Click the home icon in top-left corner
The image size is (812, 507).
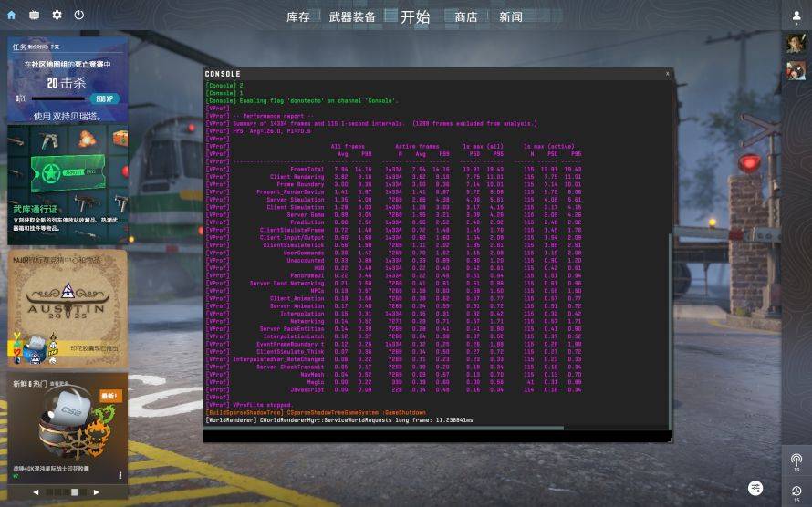coord(12,15)
